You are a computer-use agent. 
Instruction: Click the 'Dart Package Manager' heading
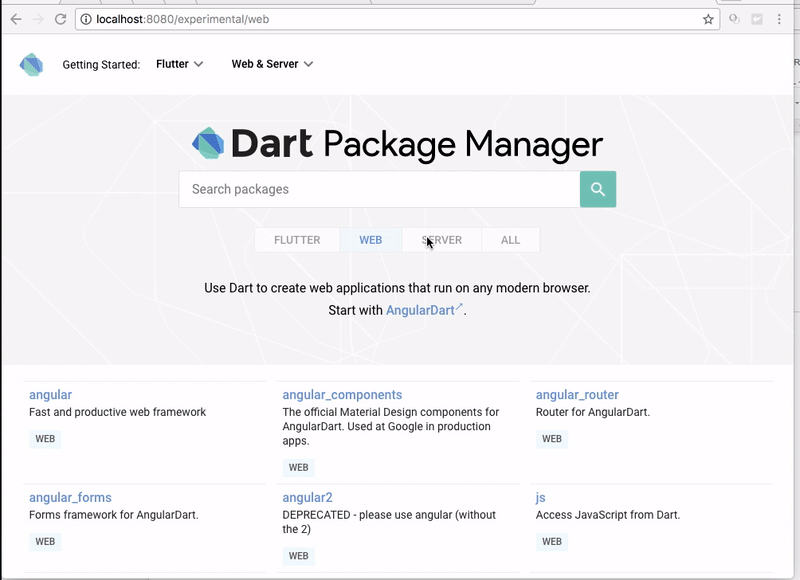coord(417,144)
